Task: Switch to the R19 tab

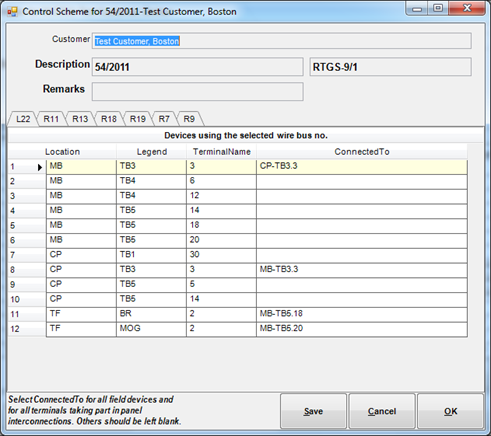Action: click(x=138, y=119)
